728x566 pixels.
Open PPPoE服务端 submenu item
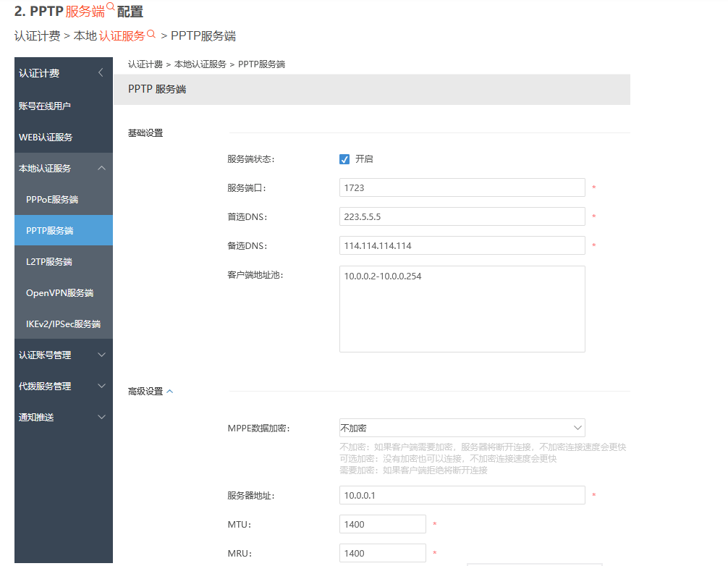tap(64, 199)
